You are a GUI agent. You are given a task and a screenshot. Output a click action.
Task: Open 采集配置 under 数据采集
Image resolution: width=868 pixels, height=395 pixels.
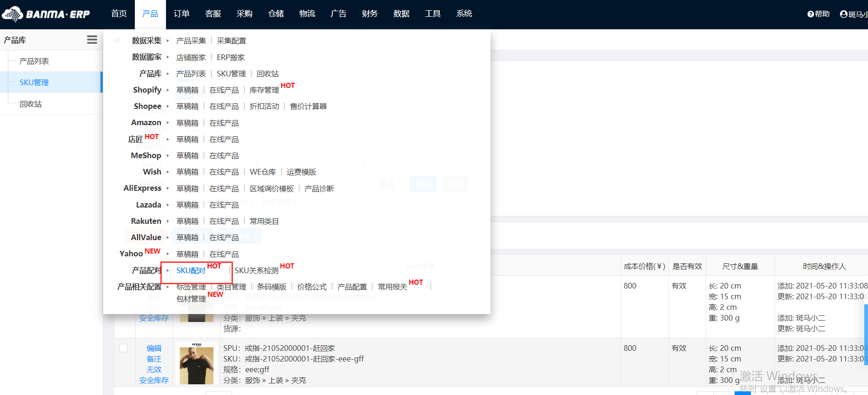point(232,41)
